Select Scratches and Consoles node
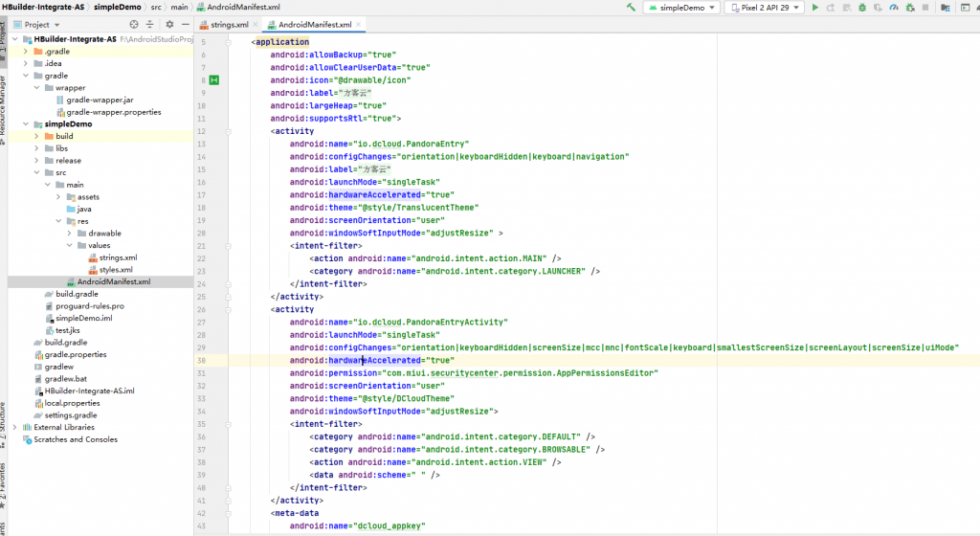Image resolution: width=980 pixels, height=536 pixels. 70,439
